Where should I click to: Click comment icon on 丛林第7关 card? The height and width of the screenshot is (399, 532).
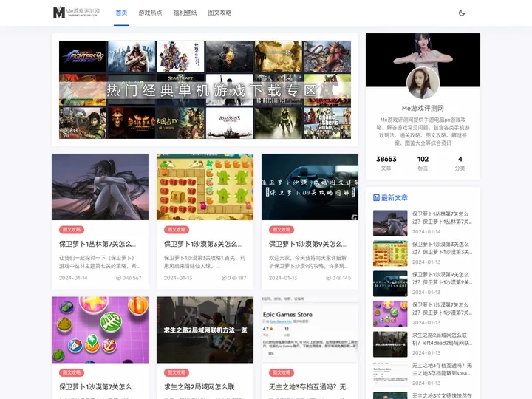pos(118,278)
